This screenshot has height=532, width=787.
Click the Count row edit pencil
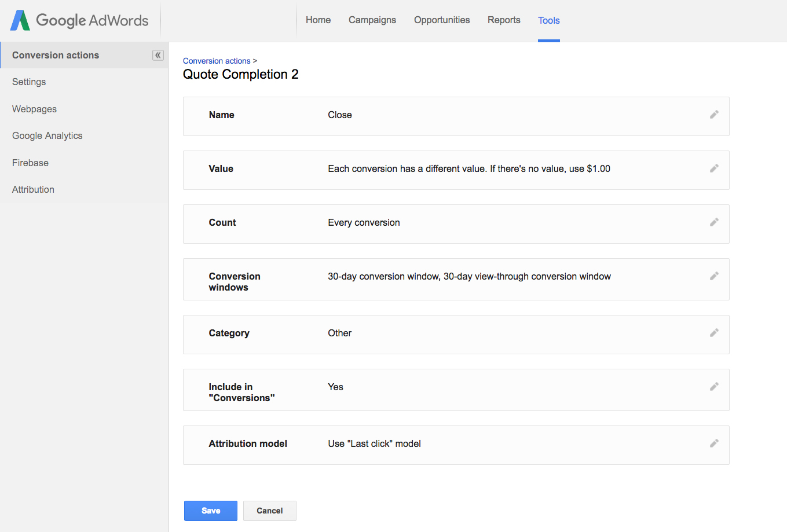pyautogui.click(x=714, y=222)
